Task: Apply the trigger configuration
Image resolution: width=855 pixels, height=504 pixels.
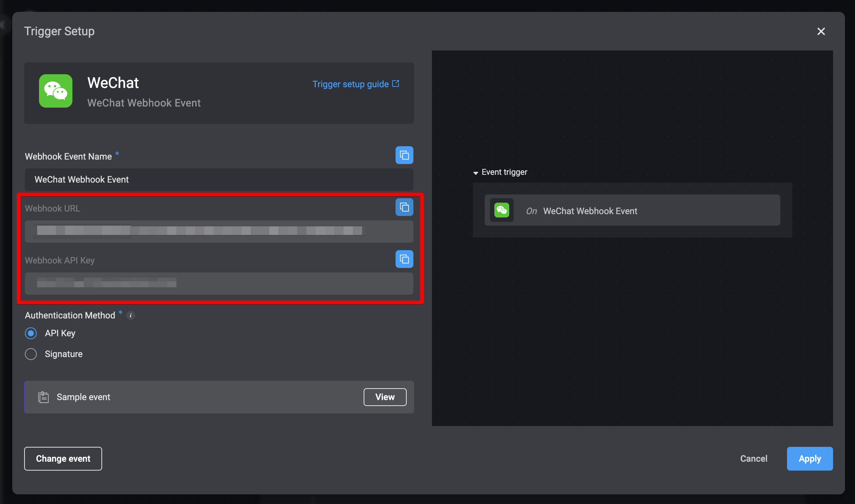Action: click(x=810, y=459)
